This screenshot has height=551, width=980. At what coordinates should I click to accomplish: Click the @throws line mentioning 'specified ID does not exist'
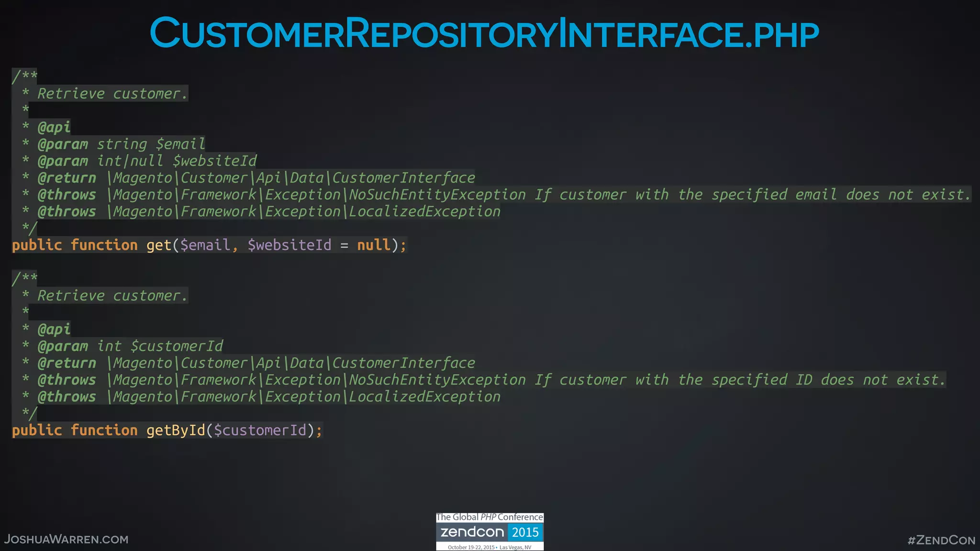point(484,380)
